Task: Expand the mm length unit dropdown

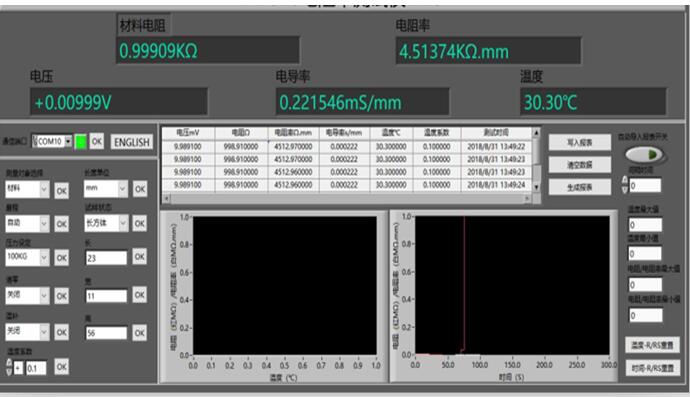Action: tap(122, 189)
